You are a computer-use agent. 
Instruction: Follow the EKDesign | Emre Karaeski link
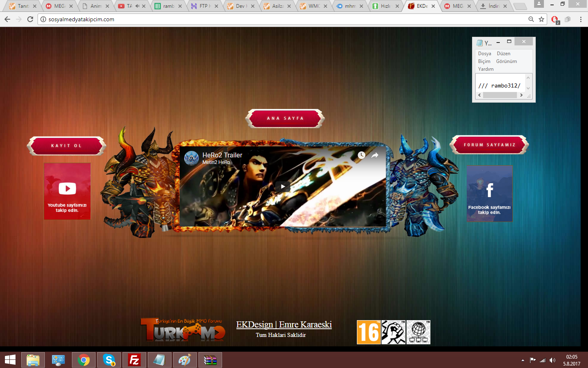(284, 325)
